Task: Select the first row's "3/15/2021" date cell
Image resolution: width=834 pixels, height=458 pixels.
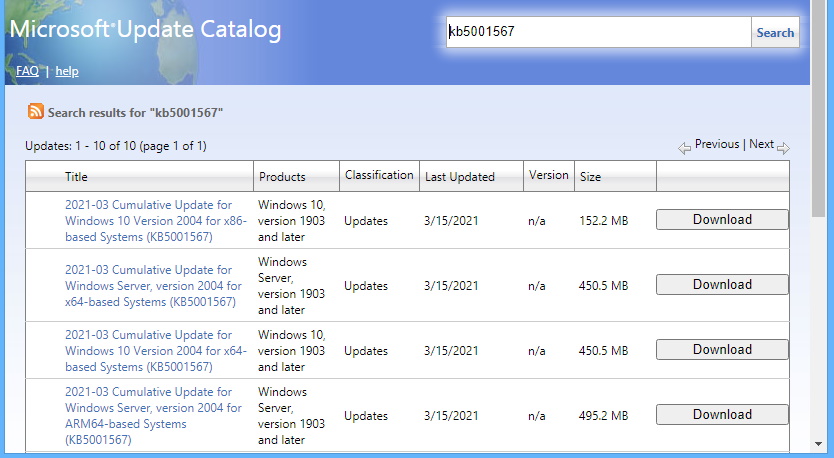Action: tap(451, 221)
